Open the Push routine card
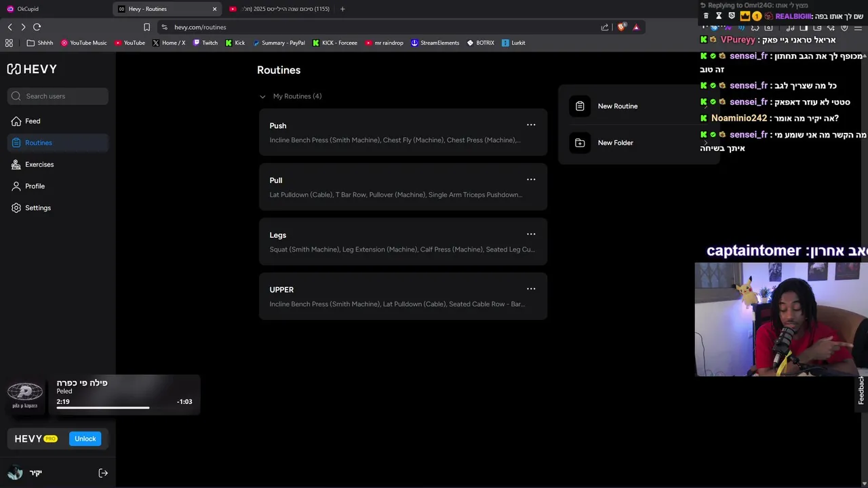868x488 pixels. coord(403,132)
